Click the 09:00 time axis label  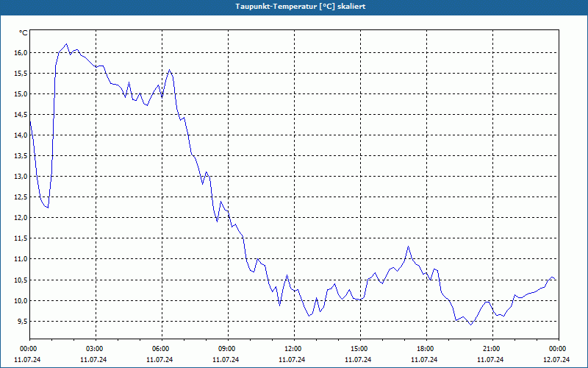[x=228, y=349]
